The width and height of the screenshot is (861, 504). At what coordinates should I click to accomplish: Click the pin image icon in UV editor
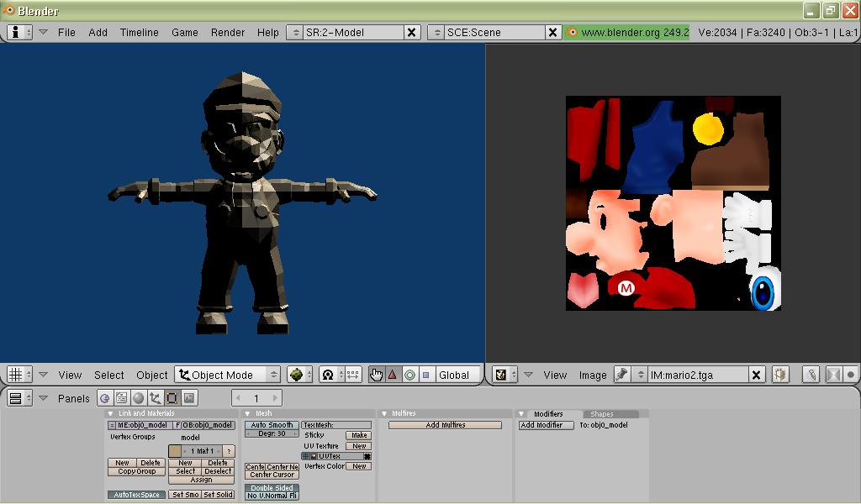point(621,375)
